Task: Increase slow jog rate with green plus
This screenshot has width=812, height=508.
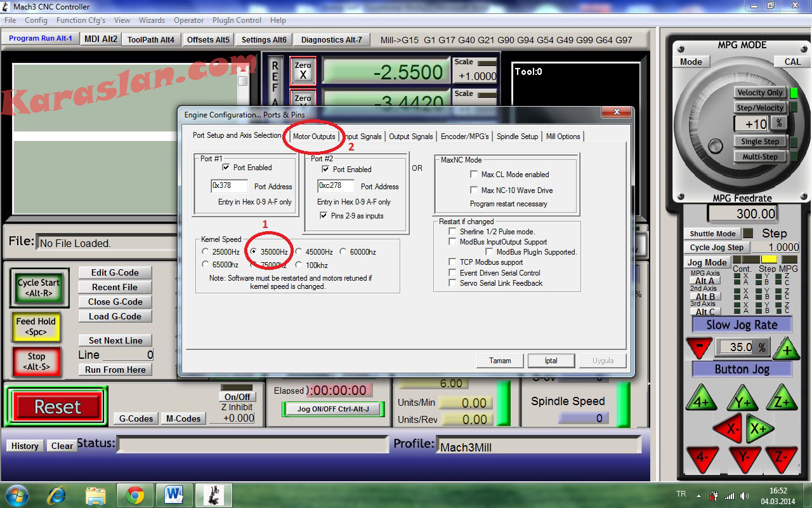Action: tap(787, 349)
